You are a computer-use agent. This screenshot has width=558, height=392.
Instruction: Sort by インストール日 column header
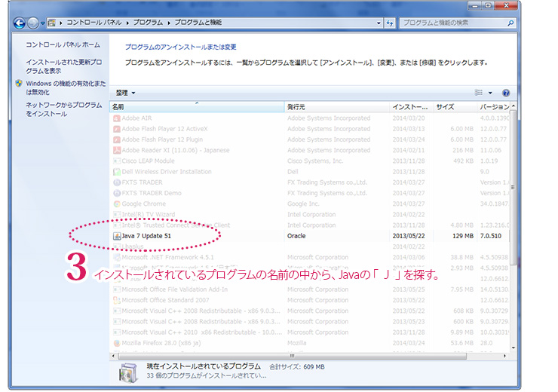(411, 107)
